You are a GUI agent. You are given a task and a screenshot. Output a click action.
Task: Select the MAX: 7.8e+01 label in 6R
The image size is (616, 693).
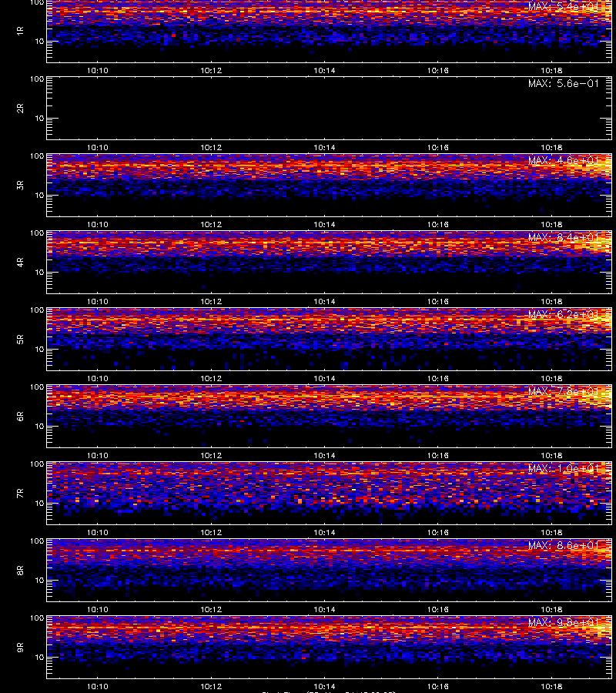[x=564, y=391]
